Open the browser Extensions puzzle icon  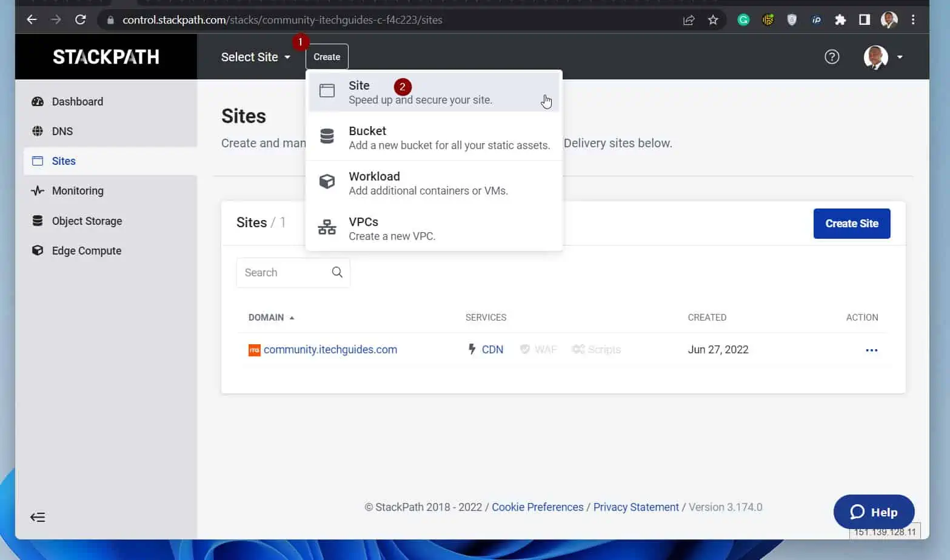(840, 20)
